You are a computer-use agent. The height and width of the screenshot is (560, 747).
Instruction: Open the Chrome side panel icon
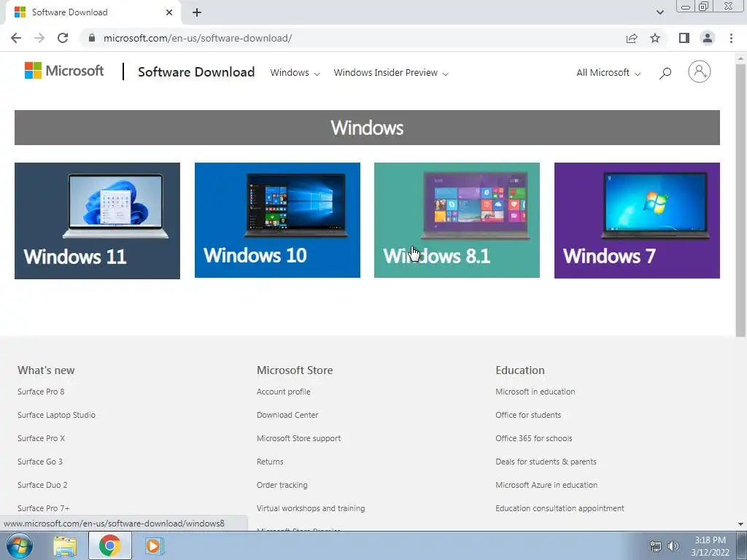point(684,38)
